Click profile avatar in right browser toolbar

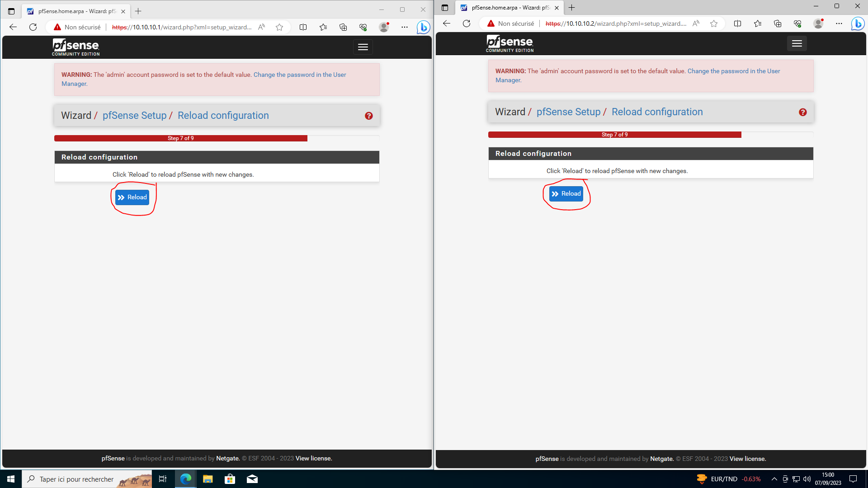pos(818,23)
